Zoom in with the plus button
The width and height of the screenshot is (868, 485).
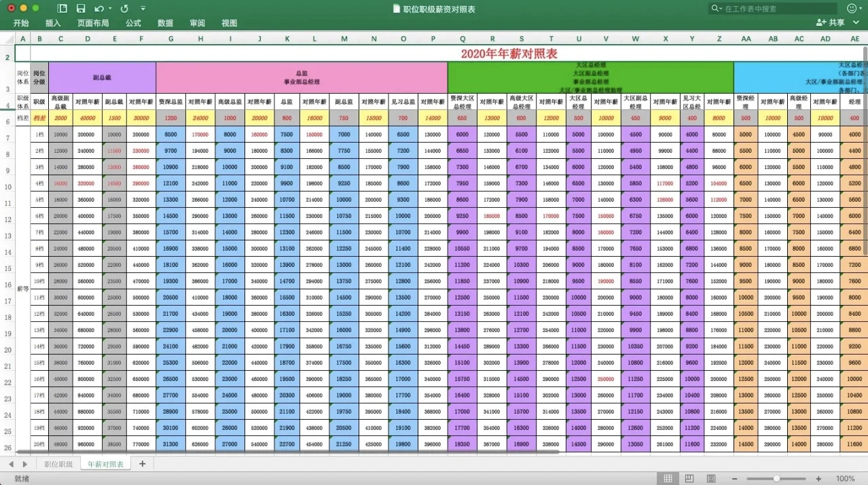point(817,478)
